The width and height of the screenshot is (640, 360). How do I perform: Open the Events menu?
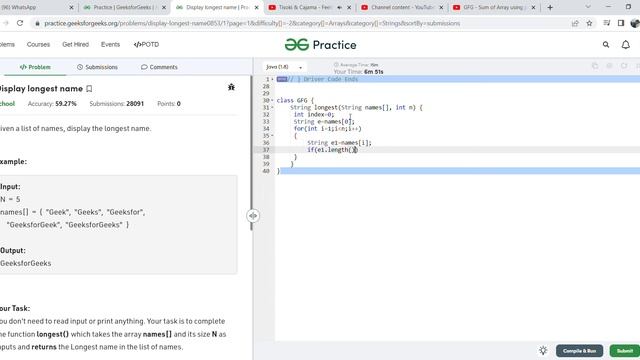coord(111,44)
